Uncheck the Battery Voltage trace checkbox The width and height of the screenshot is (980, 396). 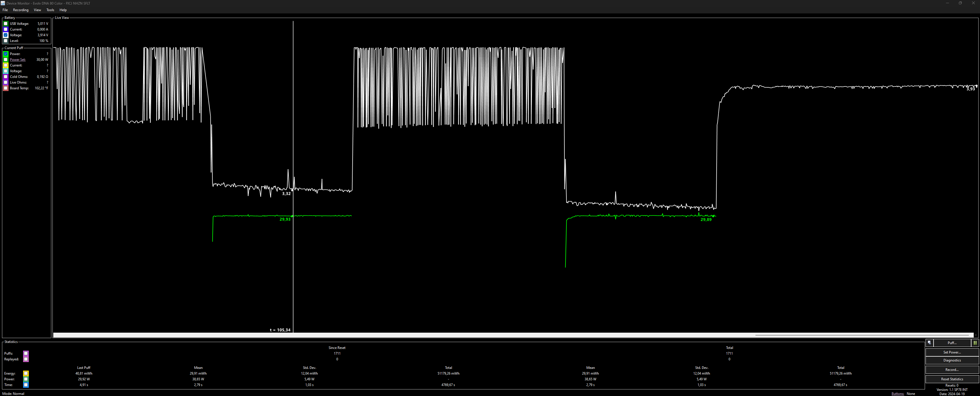click(x=6, y=35)
